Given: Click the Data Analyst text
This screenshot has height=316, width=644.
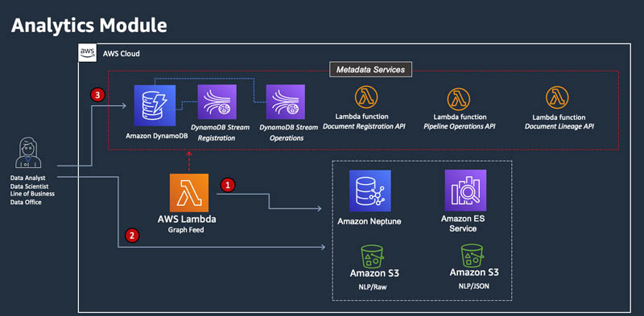Looking at the screenshot, I should point(28,179).
